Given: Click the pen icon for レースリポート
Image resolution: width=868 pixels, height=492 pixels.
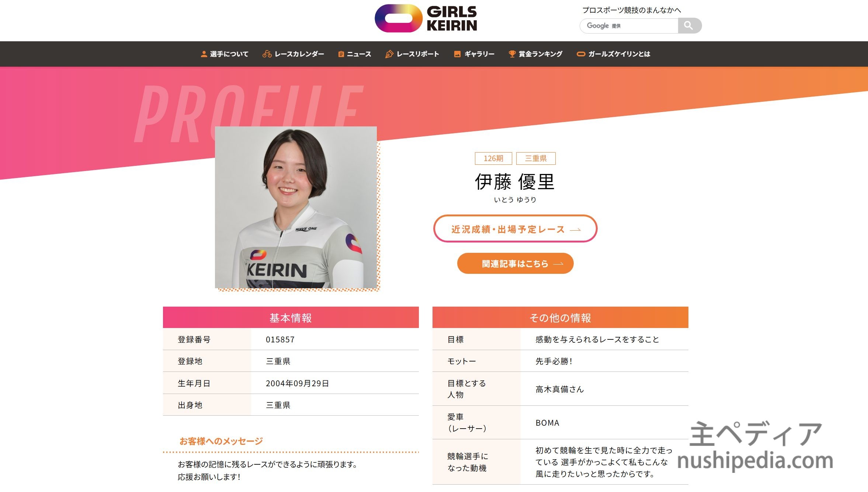Looking at the screenshot, I should tap(389, 54).
